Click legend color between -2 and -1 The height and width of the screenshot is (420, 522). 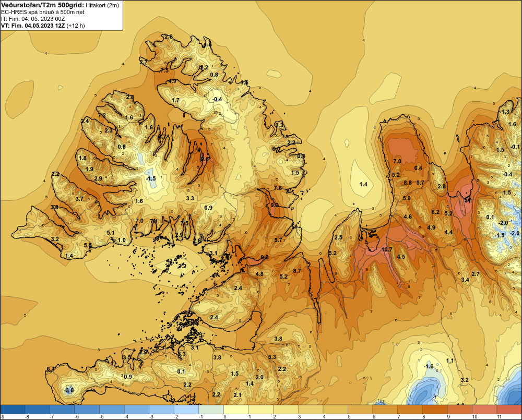click(186, 410)
